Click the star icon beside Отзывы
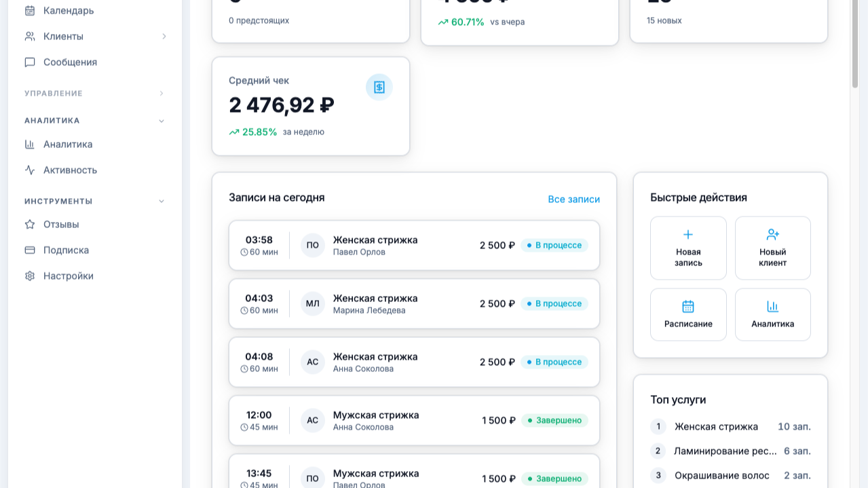 coord(30,224)
